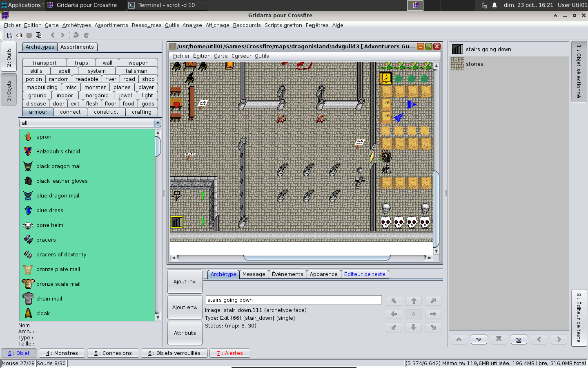Open the Ressources menu

coord(147,25)
